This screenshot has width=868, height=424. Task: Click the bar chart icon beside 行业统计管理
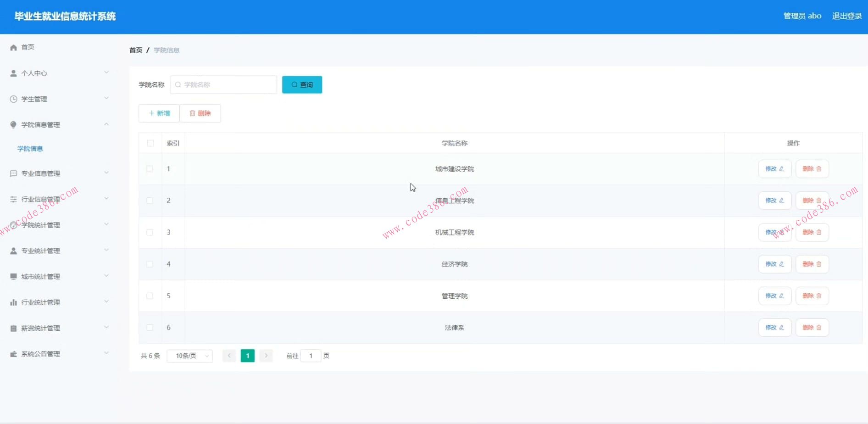pyautogui.click(x=13, y=302)
